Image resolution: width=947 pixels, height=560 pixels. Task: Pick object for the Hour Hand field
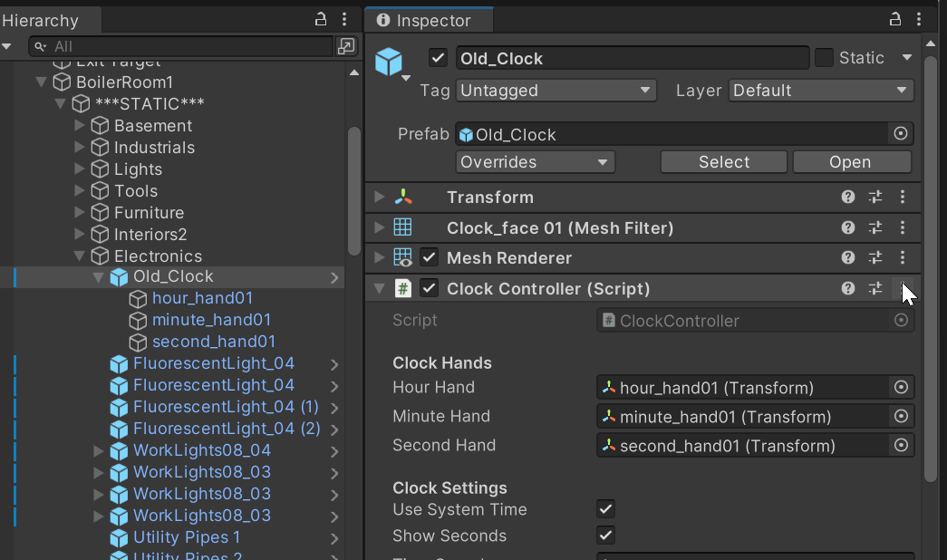tap(901, 387)
